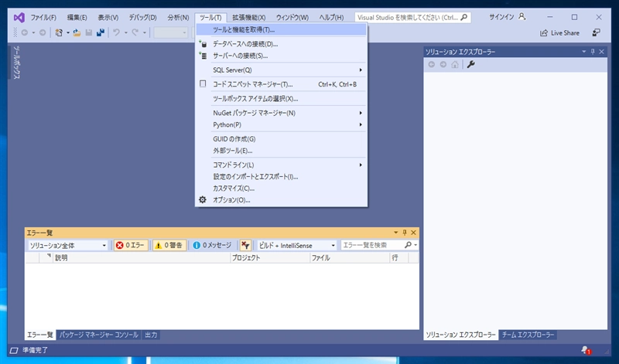Click the Visual Studio logo icon

click(19, 17)
